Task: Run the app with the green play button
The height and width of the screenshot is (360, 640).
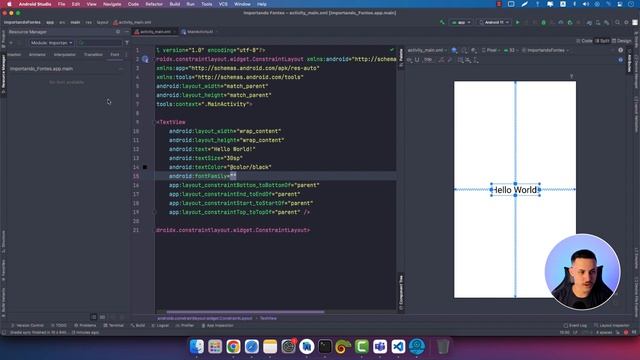Action: coord(518,22)
